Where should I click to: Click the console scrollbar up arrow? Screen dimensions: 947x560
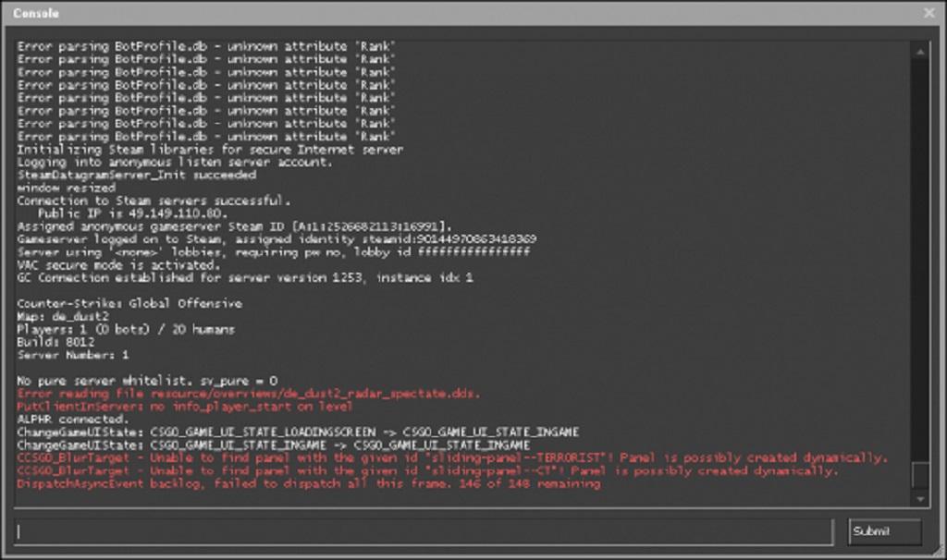[920, 52]
